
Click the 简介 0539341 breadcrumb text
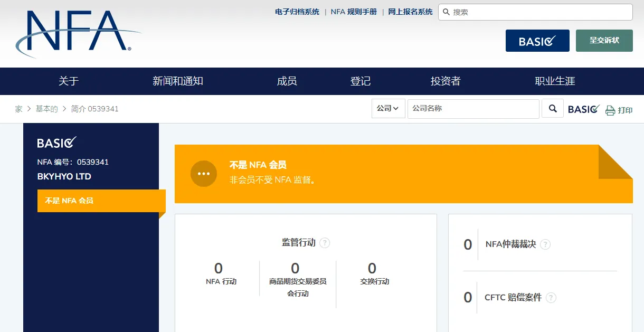pos(95,109)
